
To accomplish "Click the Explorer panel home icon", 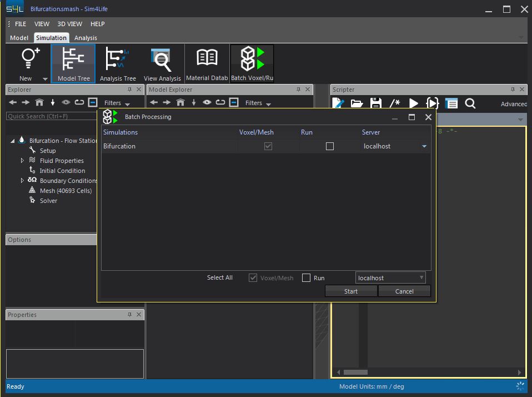I will [39, 102].
